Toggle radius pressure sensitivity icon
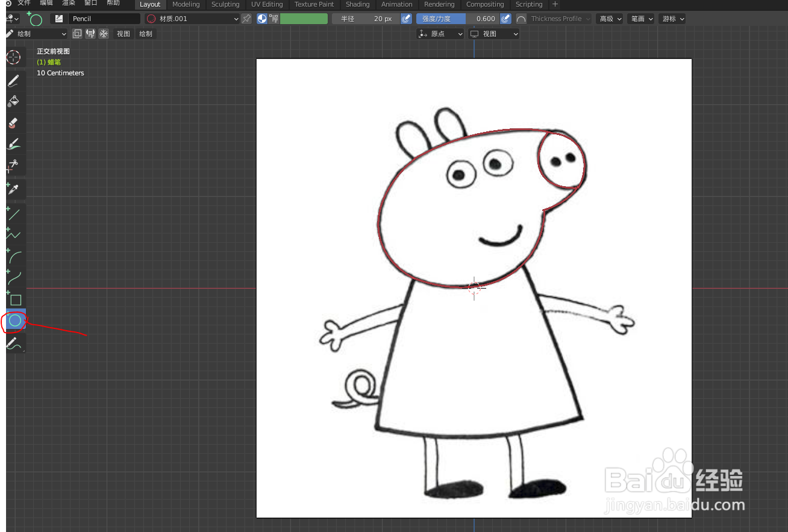This screenshot has height=532, width=788. [x=405, y=19]
